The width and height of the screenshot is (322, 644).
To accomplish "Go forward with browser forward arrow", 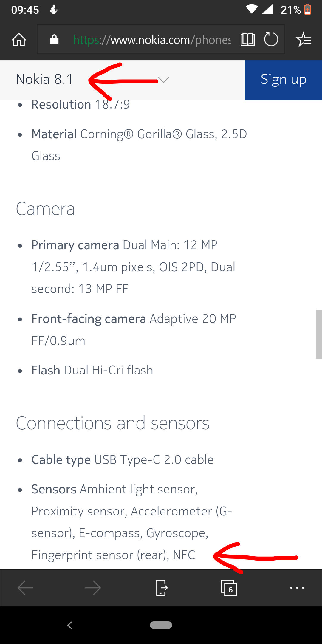I will (x=93, y=588).
